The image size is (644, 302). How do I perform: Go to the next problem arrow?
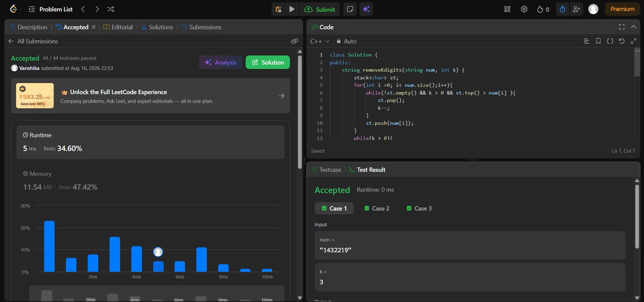tap(97, 9)
